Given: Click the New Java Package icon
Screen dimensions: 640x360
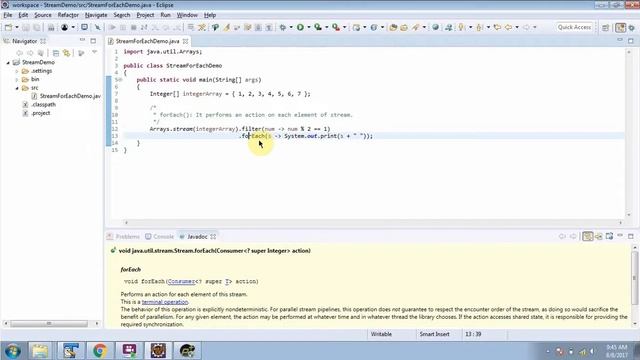Looking at the screenshot, I should (356, 27).
